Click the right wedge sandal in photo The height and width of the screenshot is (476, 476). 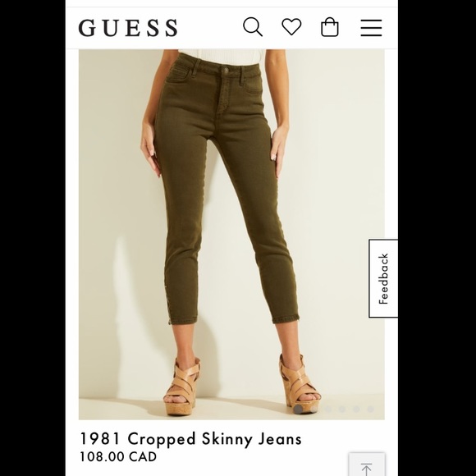coord(300,383)
